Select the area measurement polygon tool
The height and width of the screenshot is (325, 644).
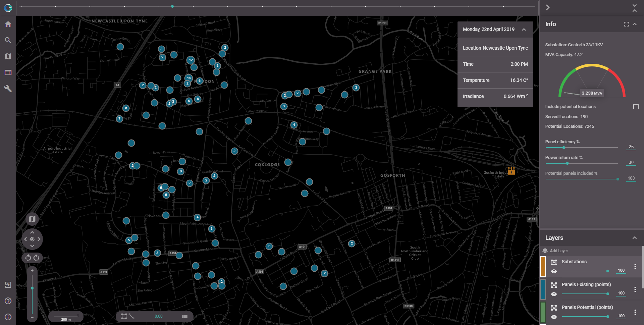coord(124,316)
